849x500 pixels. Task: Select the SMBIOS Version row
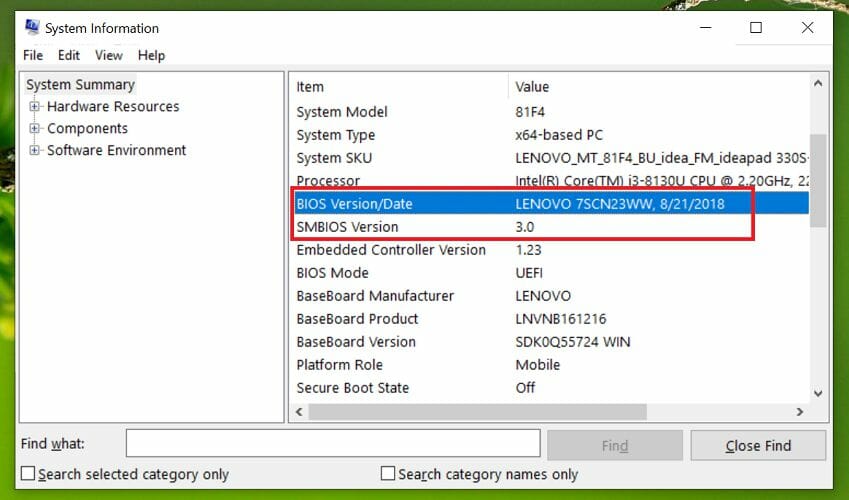[x=550, y=226]
